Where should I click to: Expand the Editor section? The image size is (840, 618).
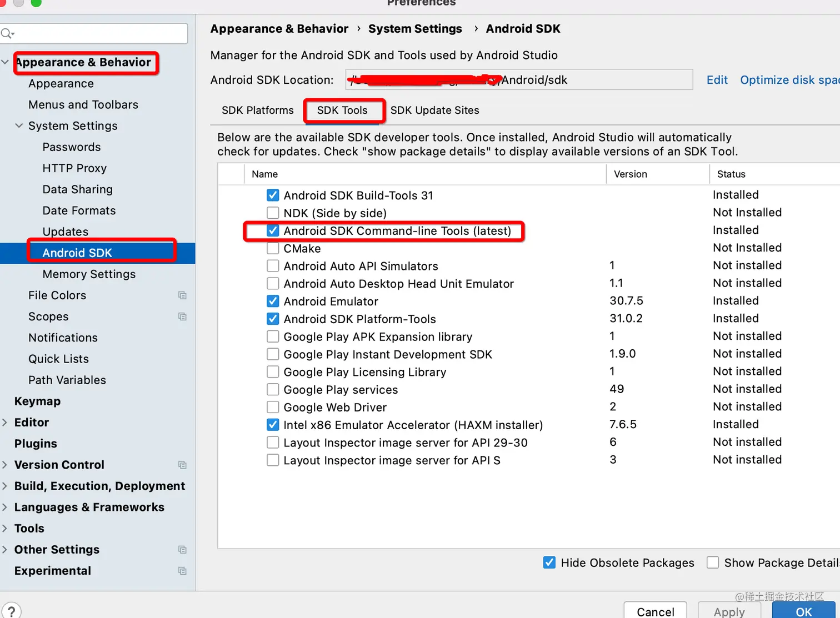(x=5, y=423)
